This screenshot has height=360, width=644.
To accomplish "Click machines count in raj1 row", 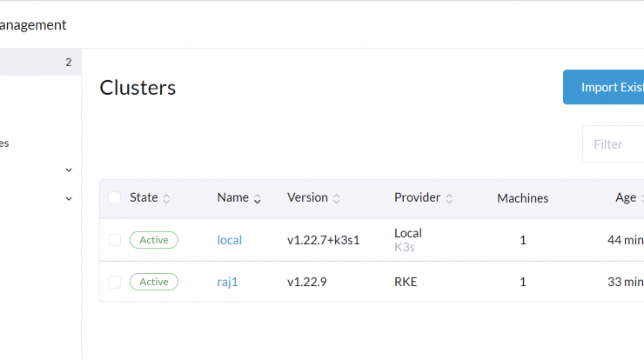I will pyautogui.click(x=523, y=282).
